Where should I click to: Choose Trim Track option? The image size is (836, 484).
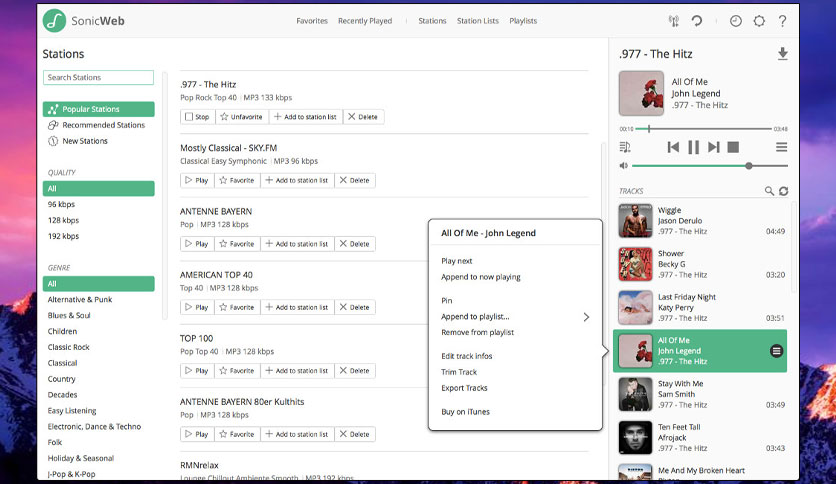coord(459,372)
